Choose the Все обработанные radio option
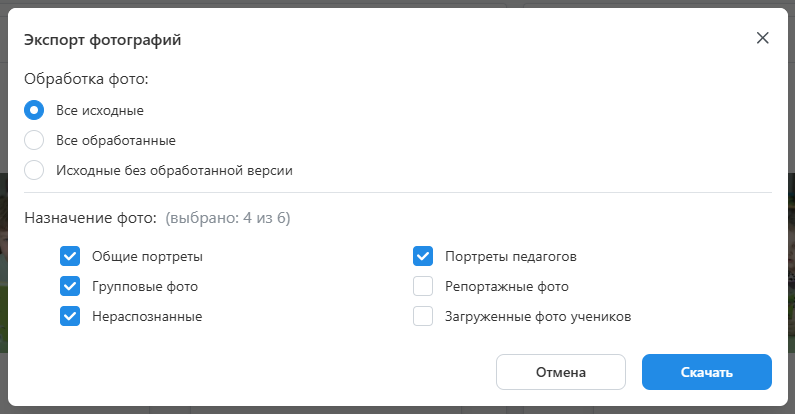 [x=34, y=140]
